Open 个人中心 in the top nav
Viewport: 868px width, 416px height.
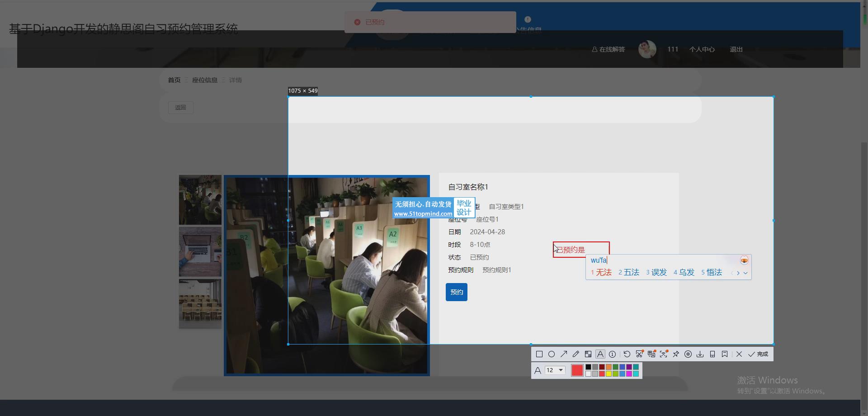point(702,49)
